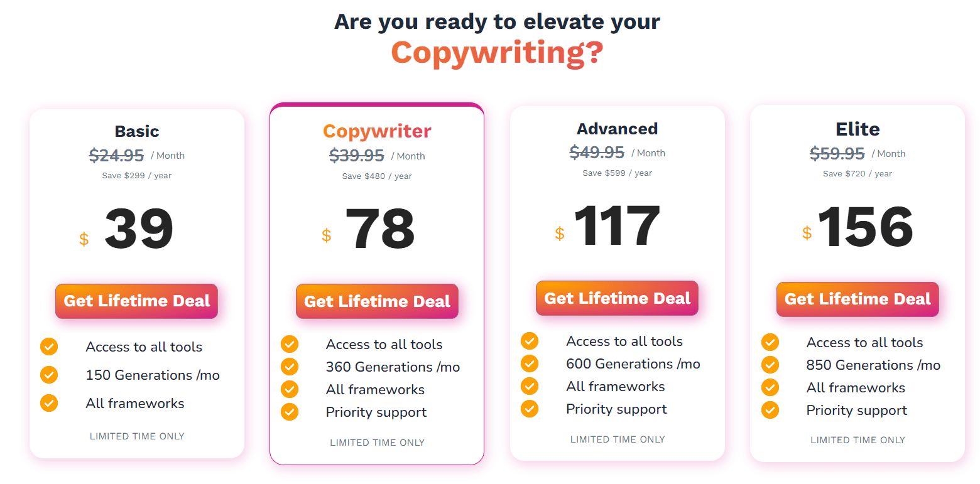Click 'Get Lifetime Deal' on the Copywriter plan
The image size is (980, 484).
pyautogui.click(x=377, y=301)
